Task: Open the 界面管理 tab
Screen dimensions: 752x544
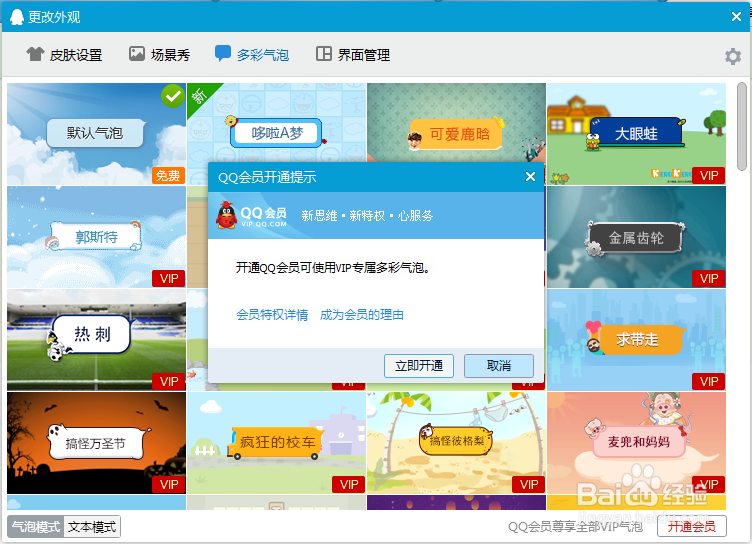Action: [352, 55]
